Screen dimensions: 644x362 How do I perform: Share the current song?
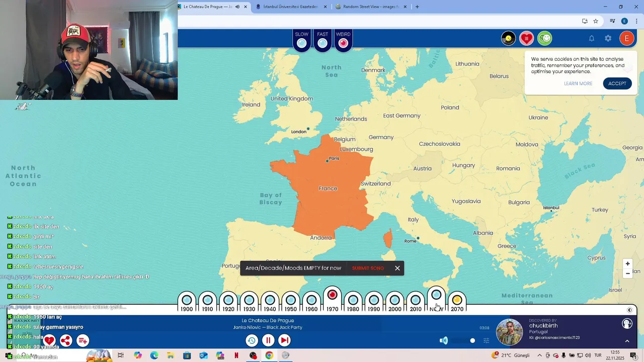[66, 340]
